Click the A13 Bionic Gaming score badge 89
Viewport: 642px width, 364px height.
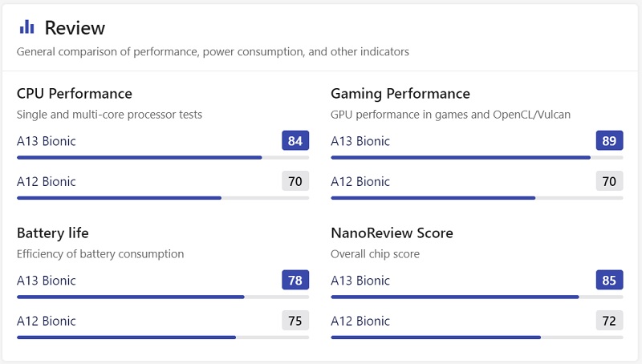tap(609, 141)
